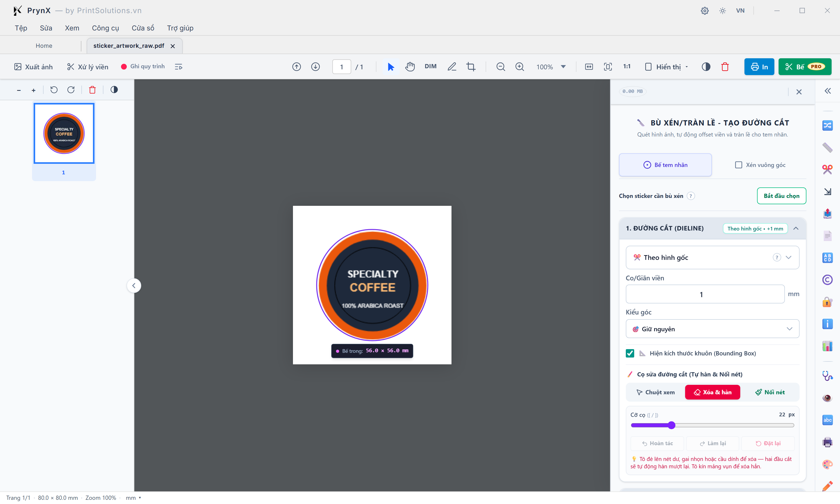This screenshot has height=504, width=840.
Task: Activate the hand pan tool
Action: [410, 67]
